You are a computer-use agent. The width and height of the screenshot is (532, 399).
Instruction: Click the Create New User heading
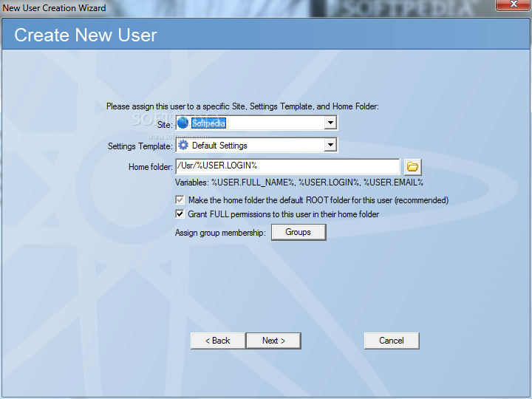click(86, 35)
